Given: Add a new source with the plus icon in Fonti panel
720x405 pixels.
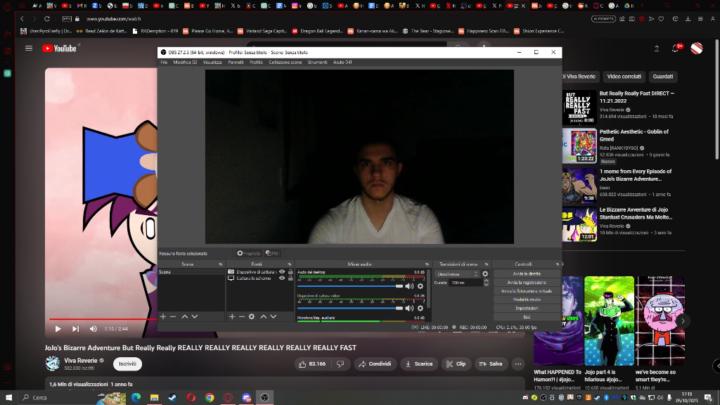Looking at the screenshot, I should (x=232, y=316).
